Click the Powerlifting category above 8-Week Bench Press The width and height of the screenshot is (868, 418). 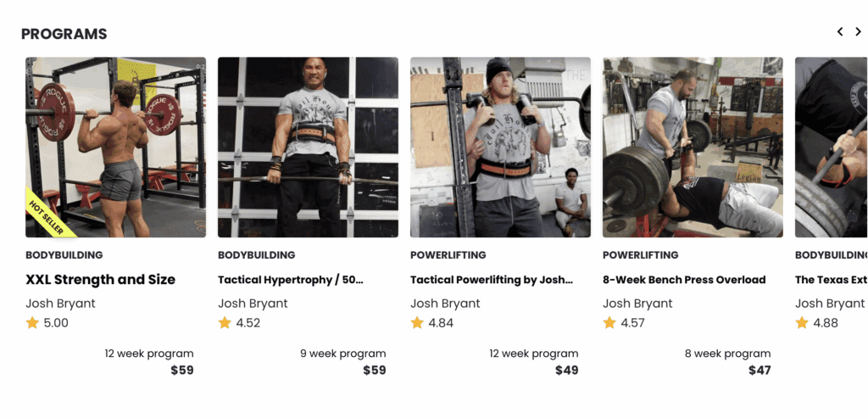point(641,255)
